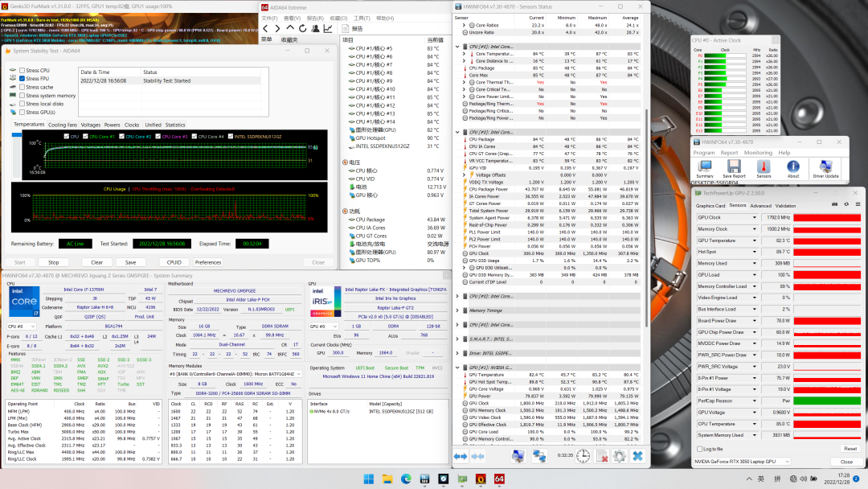
Task: Click the settings gear in HWiNFO sensors footer
Action: [619, 456]
